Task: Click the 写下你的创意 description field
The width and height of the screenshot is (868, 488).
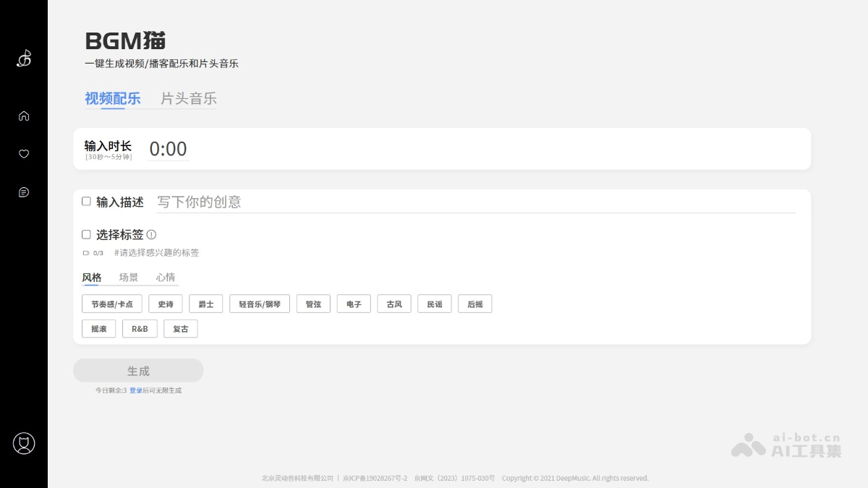Action: pos(475,202)
